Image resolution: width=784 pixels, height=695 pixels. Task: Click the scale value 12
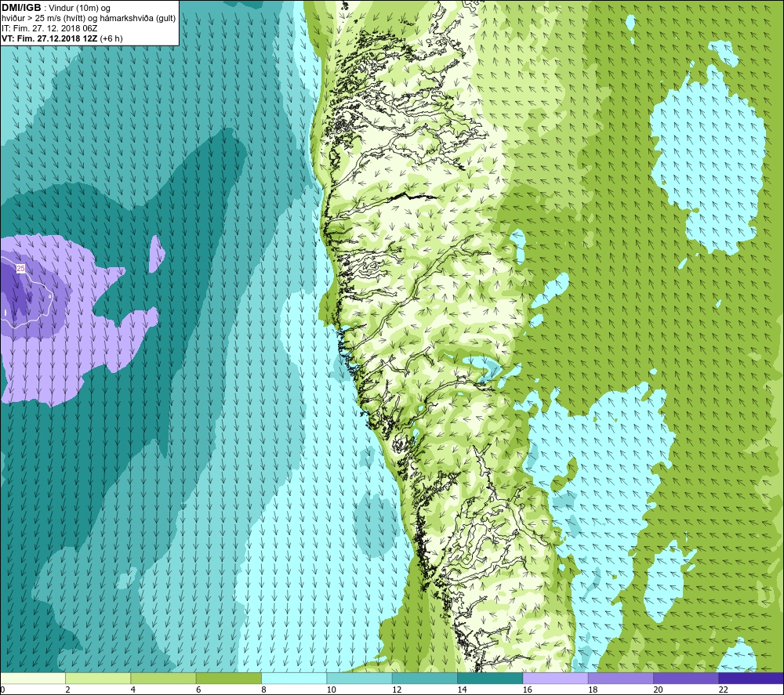[x=397, y=690]
